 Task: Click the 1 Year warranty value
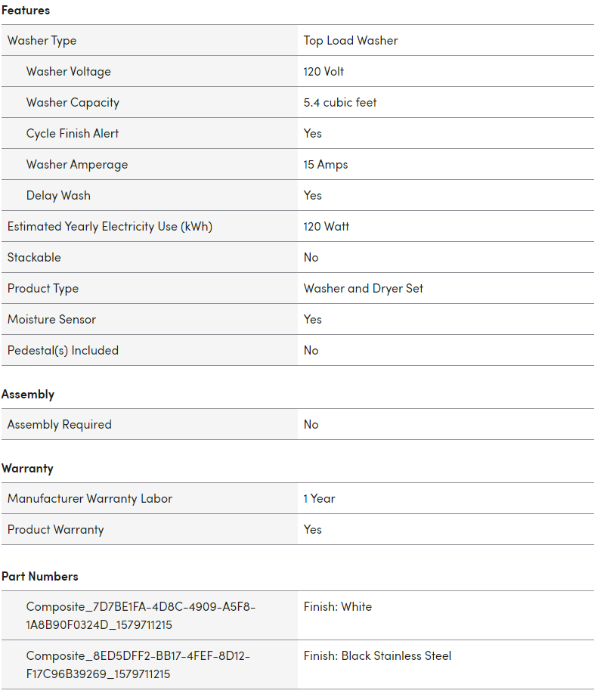[x=319, y=499]
